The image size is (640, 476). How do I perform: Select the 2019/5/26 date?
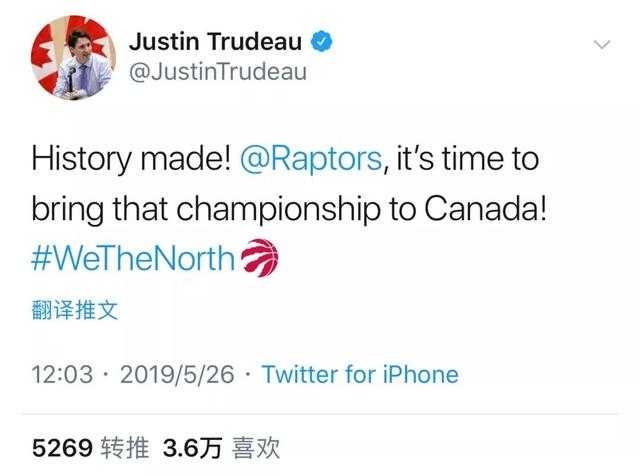click(x=177, y=375)
